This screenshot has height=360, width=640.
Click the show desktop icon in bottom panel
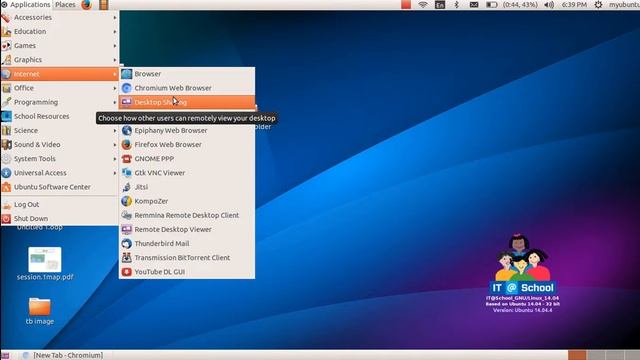[x=5, y=356]
